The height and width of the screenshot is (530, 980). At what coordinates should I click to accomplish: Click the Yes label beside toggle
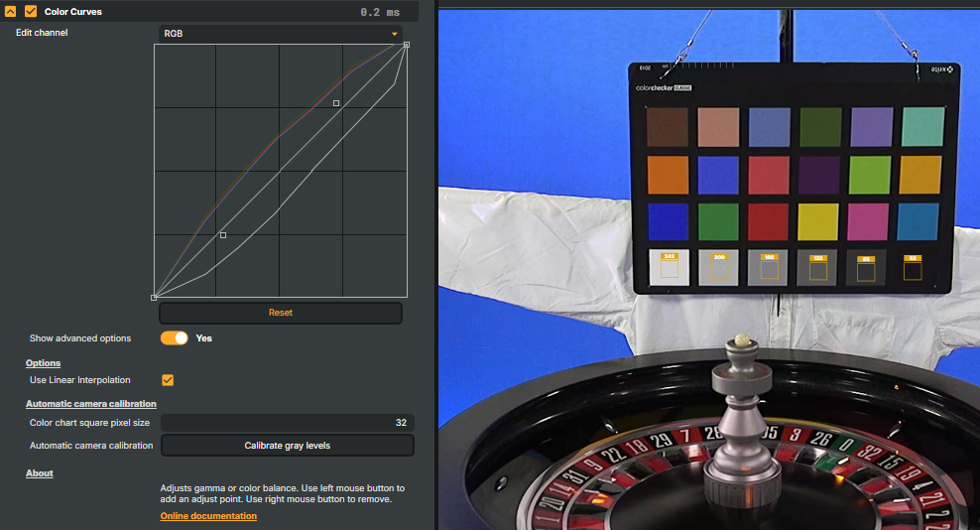(x=203, y=337)
